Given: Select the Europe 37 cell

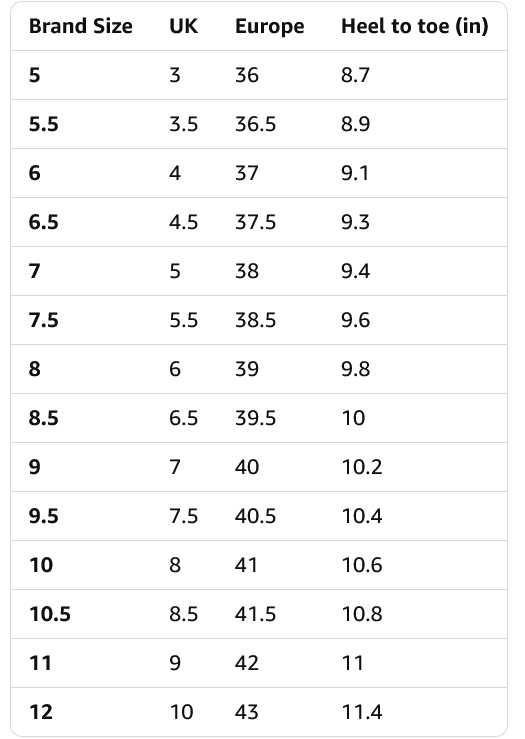Looking at the screenshot, I should (246, 173).
